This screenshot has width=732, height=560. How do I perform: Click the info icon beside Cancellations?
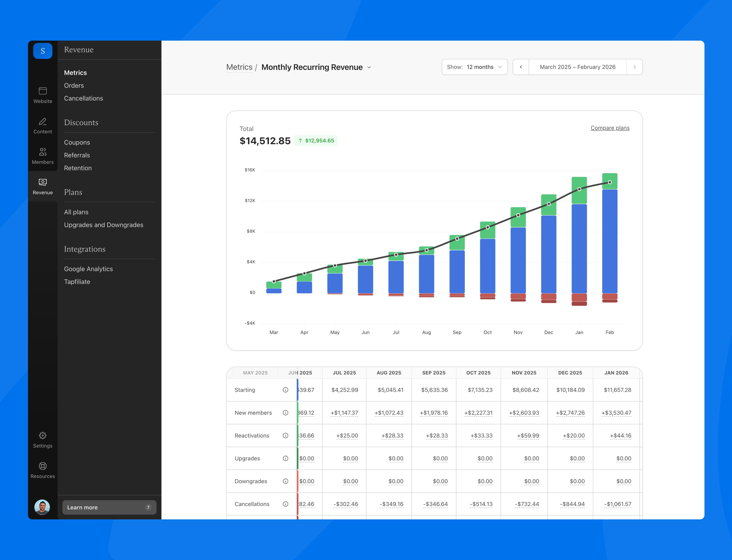click(285, 504)
